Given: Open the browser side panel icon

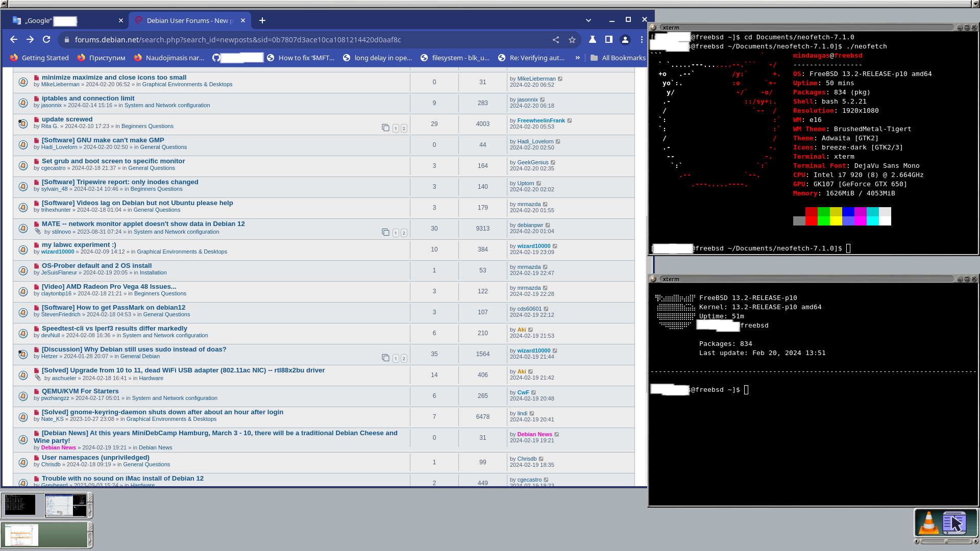Looking at the screenshot, I should [609, 40].
